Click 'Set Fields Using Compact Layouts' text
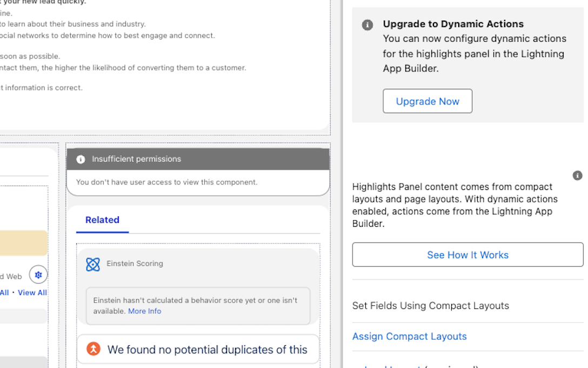Image resolution: width=588 pixels, height=368 pixels. 431,306
